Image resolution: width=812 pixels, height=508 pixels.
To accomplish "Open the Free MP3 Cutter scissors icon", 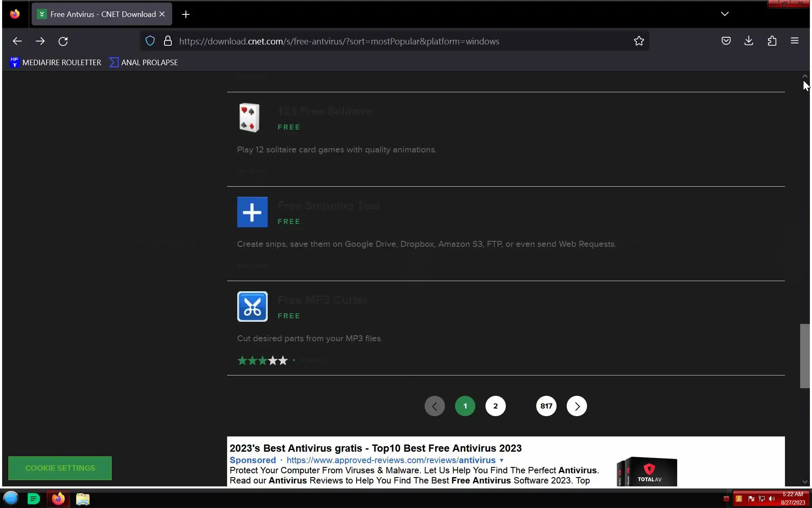I will 252,306.
